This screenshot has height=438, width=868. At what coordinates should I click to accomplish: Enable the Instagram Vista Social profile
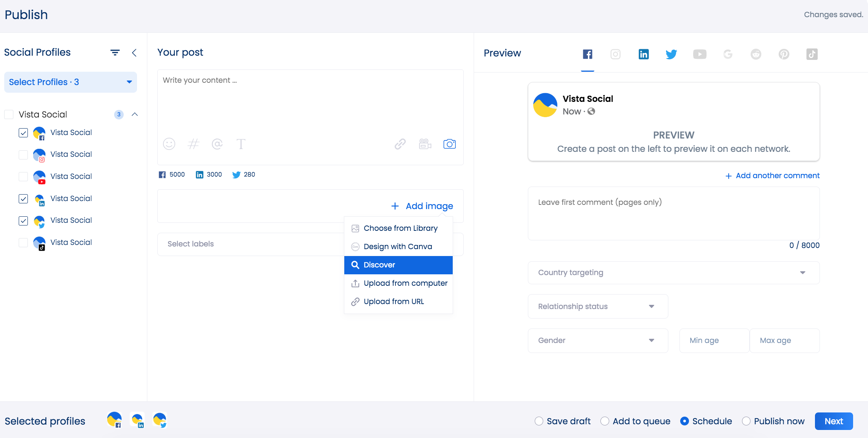pyautogui.click(x=23, y=155)
